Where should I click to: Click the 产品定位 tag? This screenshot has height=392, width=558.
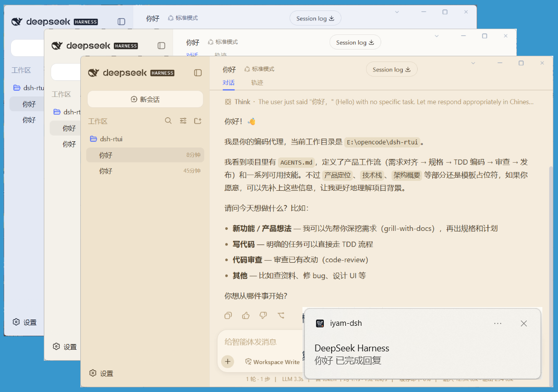[337, 175]
